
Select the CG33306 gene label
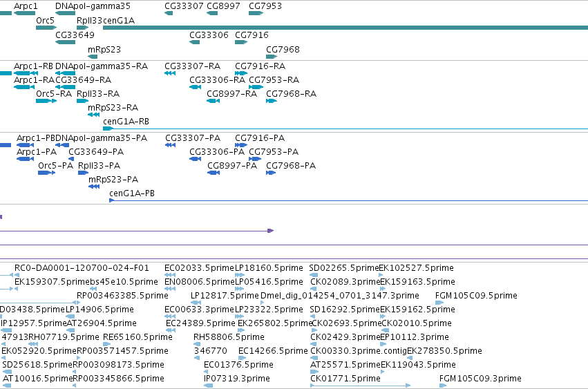[209, 35]
